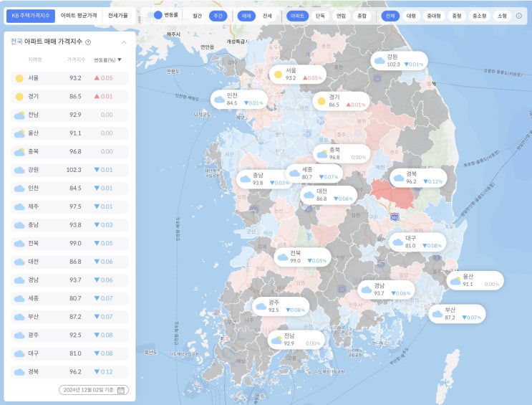Click the info icon at the toolbar's end

[519, 16]
